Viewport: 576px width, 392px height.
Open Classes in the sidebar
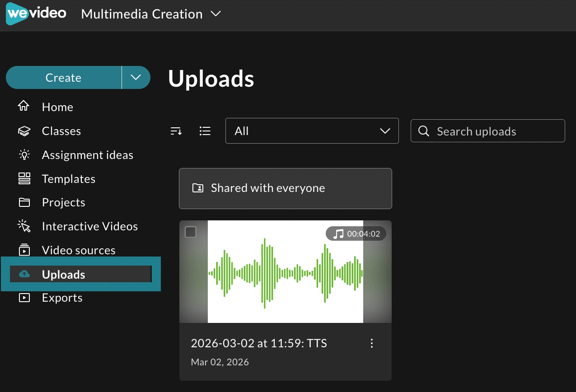[x=61, y=131]
